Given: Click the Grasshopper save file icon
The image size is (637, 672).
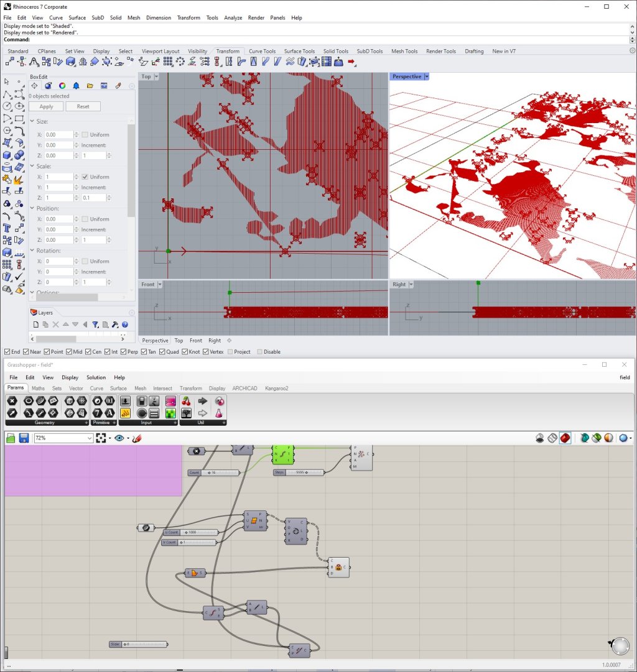Looking at the screenshot, I should pos(24,438).
